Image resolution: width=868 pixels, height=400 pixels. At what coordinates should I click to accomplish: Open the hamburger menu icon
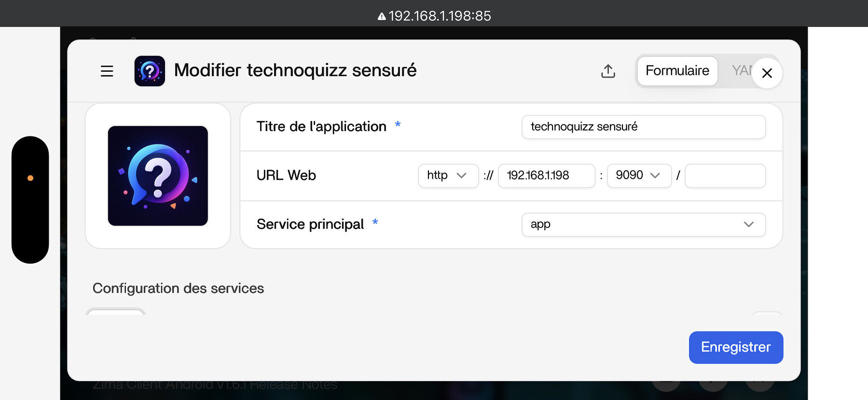tap(107, 71)
